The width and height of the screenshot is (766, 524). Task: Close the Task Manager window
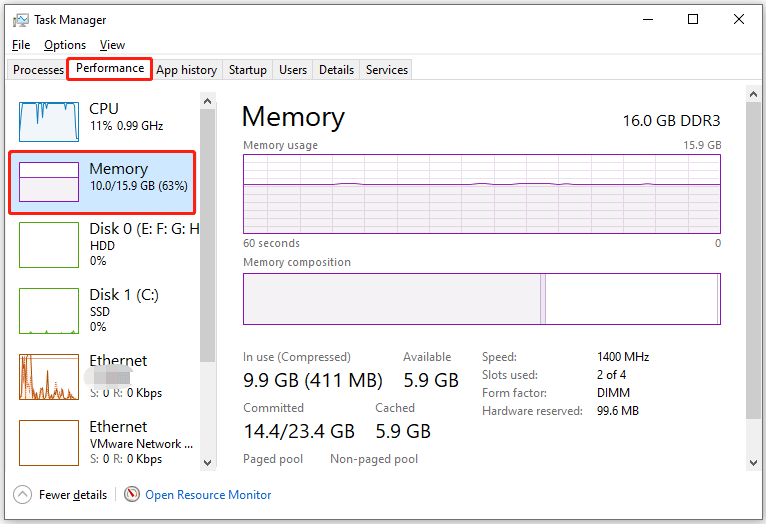pyautogui.click(x=739, y=20)
